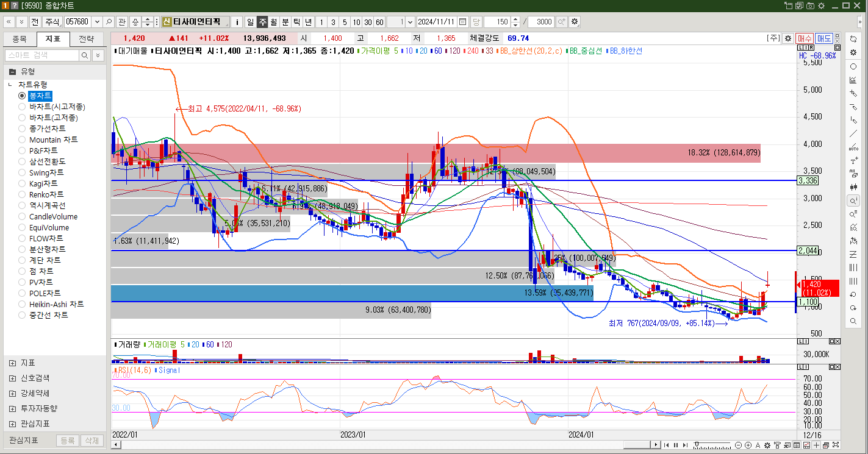Expand smart search options chevron

tap(98, 55)
